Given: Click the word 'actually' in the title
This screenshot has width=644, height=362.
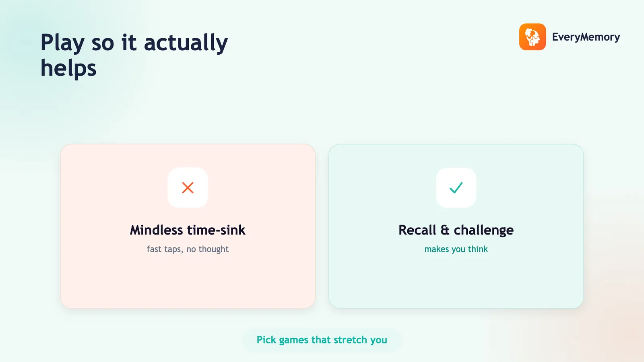Looking at the screenshot, I should 186,43.
